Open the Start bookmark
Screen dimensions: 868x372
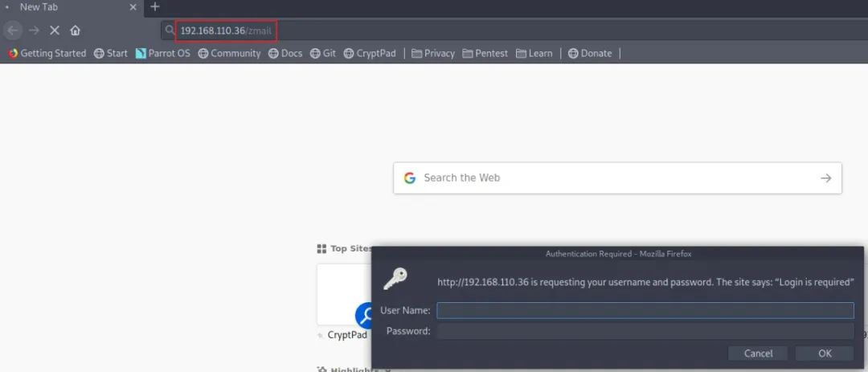click(111, 53)
